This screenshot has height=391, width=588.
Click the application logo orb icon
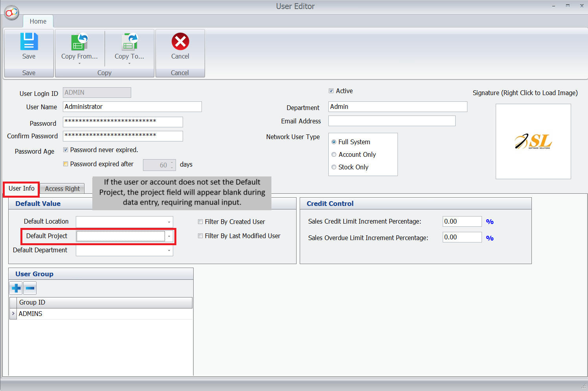(11, 13)
